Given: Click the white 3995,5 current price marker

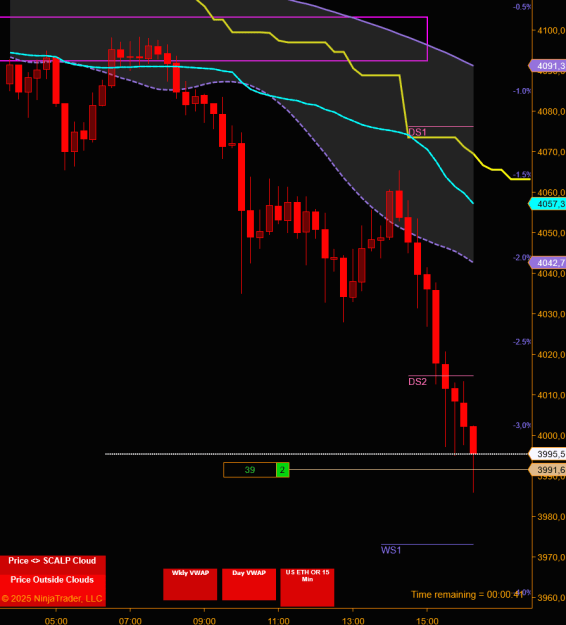Looking at the screenshot, I should (x=548, y=454).
